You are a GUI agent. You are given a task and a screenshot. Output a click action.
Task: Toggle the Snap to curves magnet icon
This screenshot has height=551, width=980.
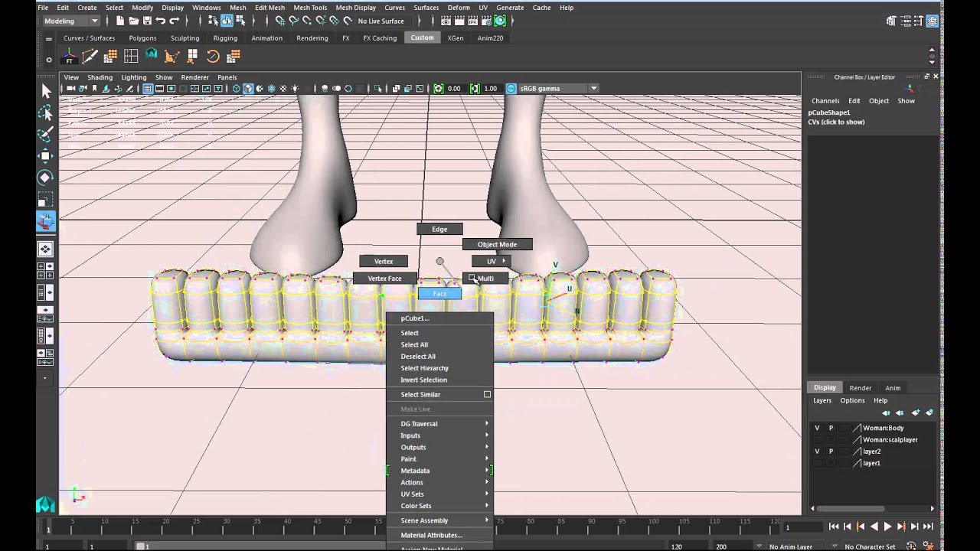293,21
